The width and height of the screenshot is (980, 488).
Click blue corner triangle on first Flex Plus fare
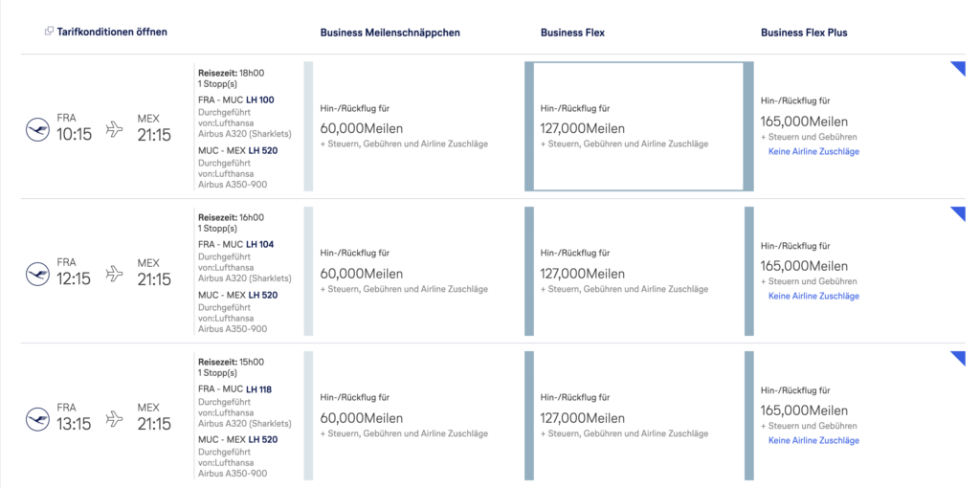point(959,68)
